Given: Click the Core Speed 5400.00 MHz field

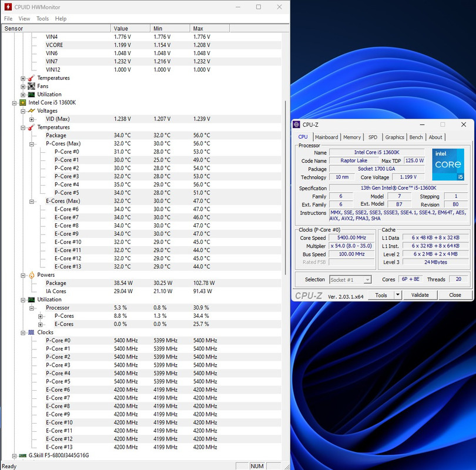Looking at the screenshot, I should (x=351, y=238).
